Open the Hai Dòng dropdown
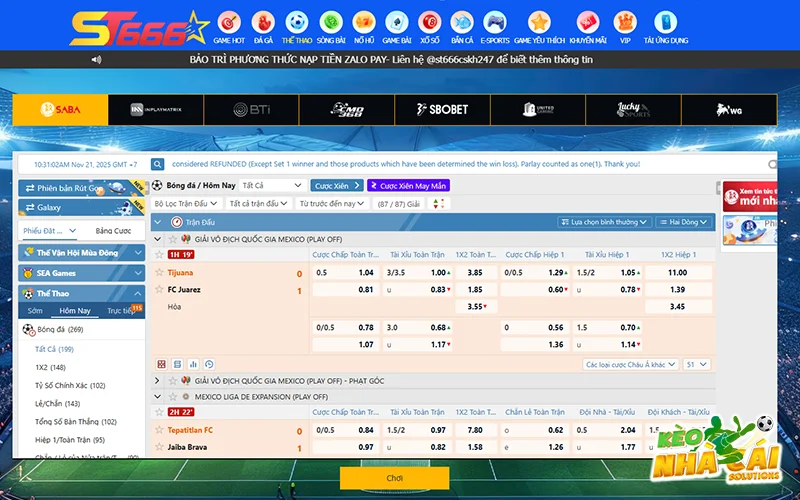The image size is (800, 500). tap(684, 222)
